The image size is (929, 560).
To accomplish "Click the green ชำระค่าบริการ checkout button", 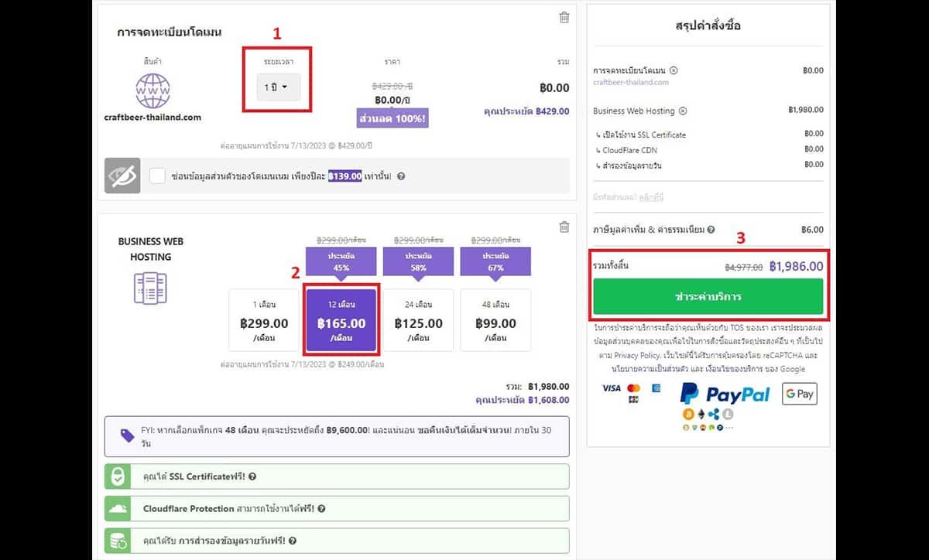I will click(x=708, y=296).
